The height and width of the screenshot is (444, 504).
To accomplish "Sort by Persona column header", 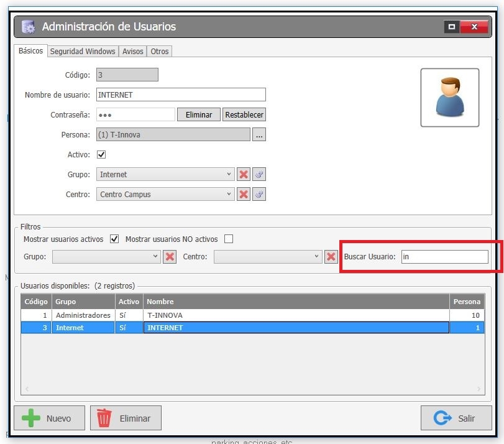I will pyautogui.click(x=467, y=302).
